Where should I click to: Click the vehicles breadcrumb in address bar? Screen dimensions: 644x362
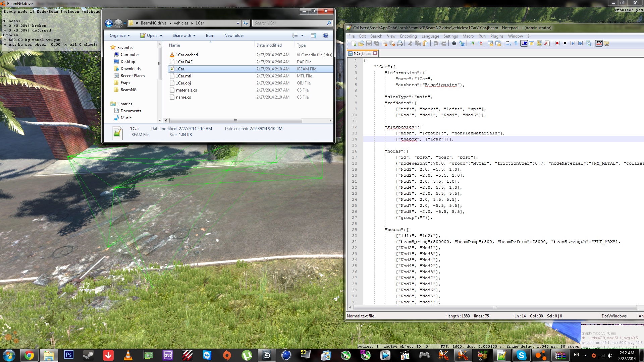(181, 23)
